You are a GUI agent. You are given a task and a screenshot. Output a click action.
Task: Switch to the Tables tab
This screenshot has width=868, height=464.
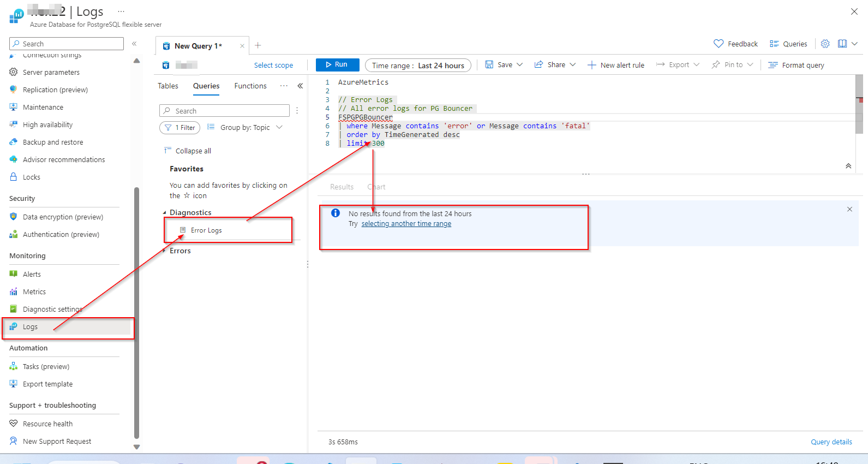tap(168, 86)
